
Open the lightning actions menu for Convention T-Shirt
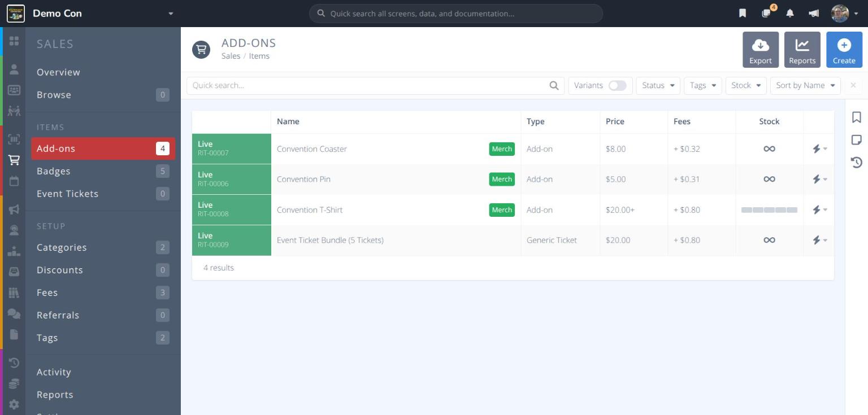819,210
